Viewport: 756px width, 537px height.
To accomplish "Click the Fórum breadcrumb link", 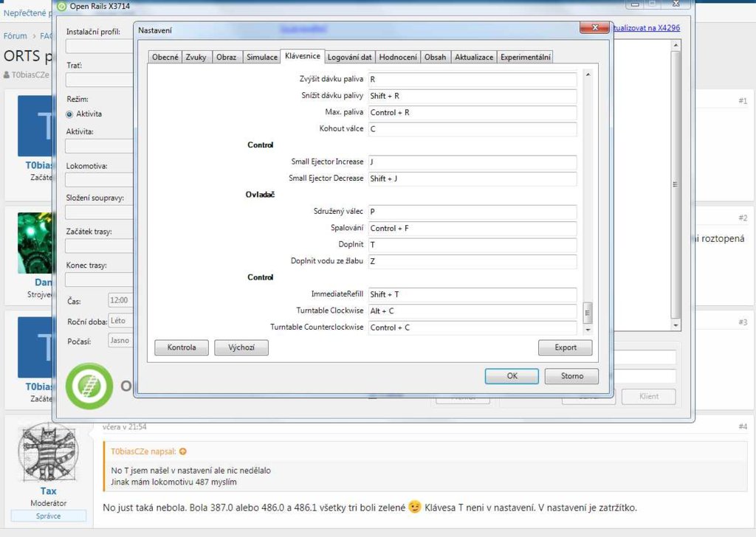I will coord(15,35).
